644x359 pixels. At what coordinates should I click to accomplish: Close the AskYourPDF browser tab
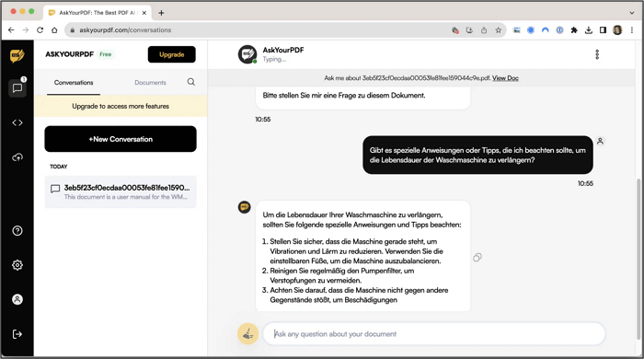point(144,13)
